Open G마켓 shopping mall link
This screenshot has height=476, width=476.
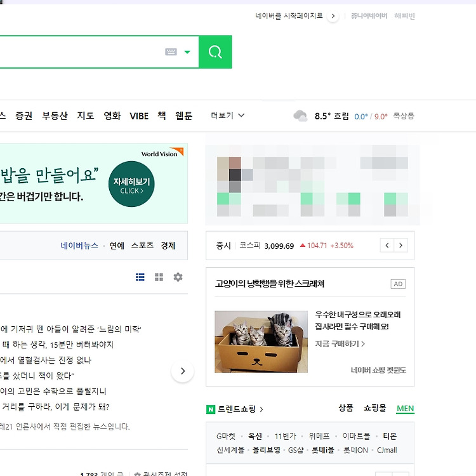click(x=226, y=436)
